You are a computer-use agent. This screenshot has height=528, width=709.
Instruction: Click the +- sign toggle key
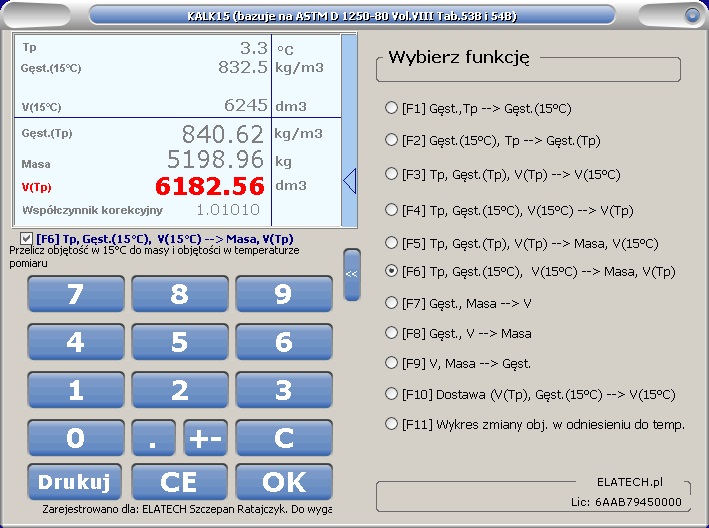coord(205,438)
